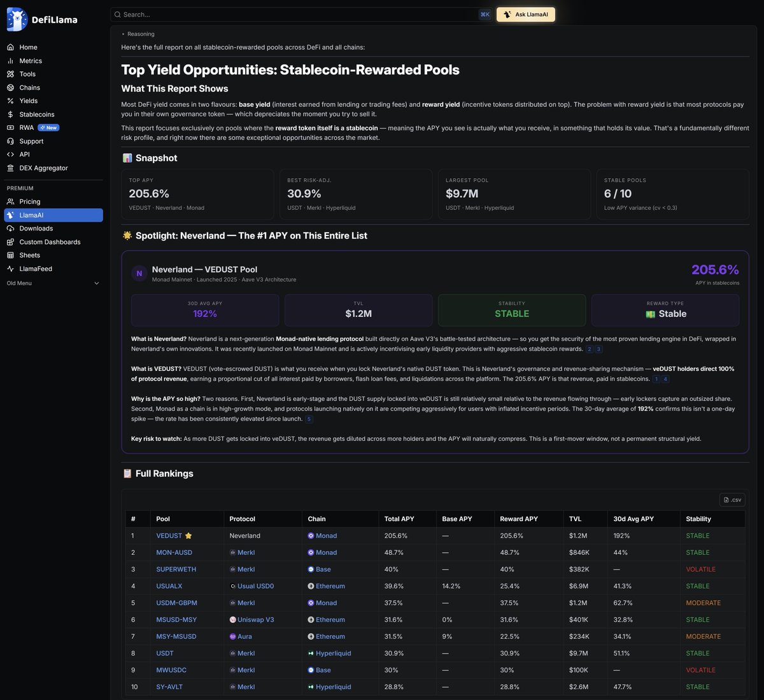Open the SUPERWETH pool link
The image size is (764, 700).
pos(176,570)
